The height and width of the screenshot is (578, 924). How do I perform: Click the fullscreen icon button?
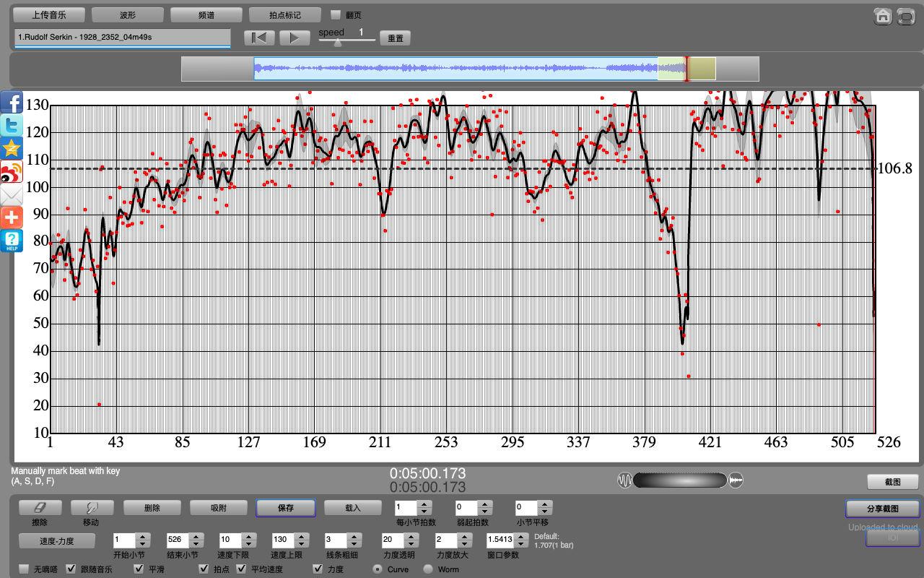[x=906, y=17]
